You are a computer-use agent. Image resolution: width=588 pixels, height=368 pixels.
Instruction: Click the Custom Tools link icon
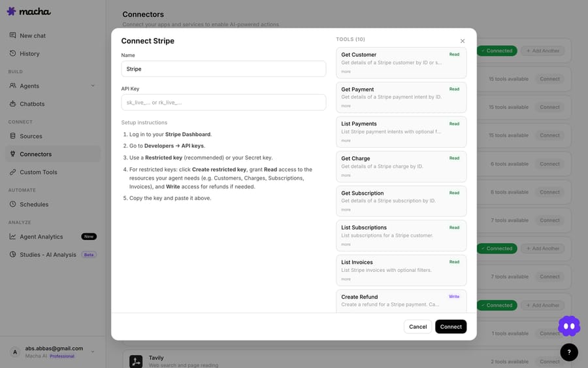[x=13, y=172]
